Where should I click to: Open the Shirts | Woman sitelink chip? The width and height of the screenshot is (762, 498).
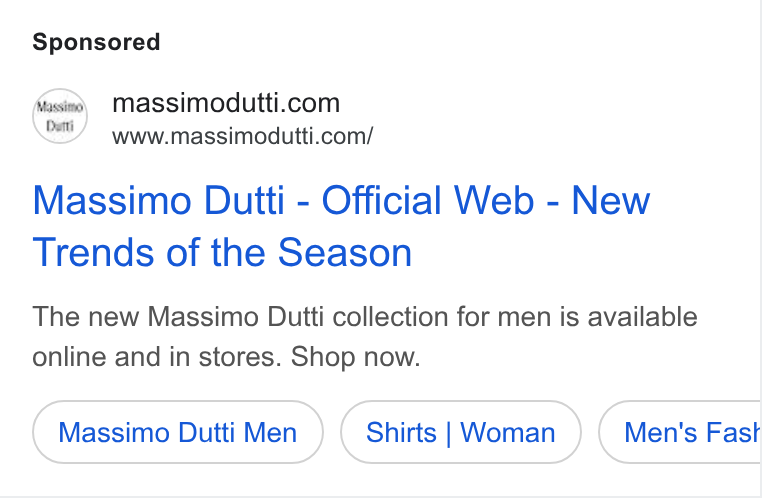tap(461, 432)
